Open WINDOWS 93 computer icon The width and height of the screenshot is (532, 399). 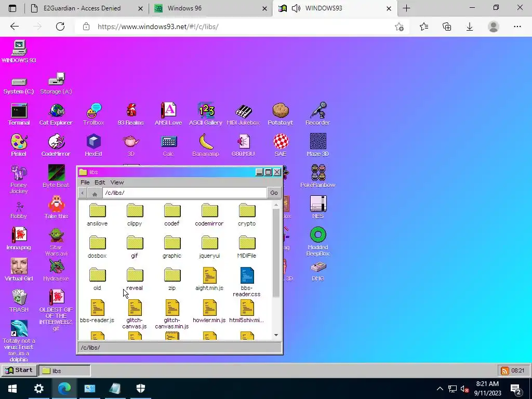[x=19, y=51]
